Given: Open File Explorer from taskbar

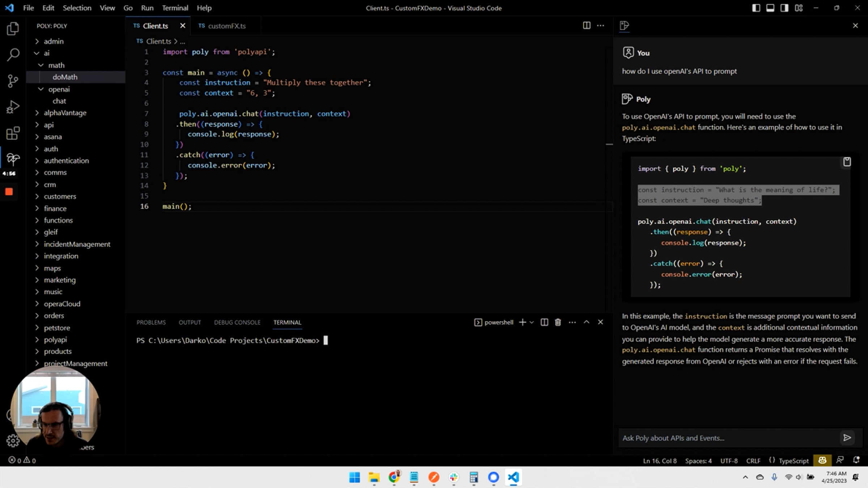Looking at the screenshot, I should 374,478.
